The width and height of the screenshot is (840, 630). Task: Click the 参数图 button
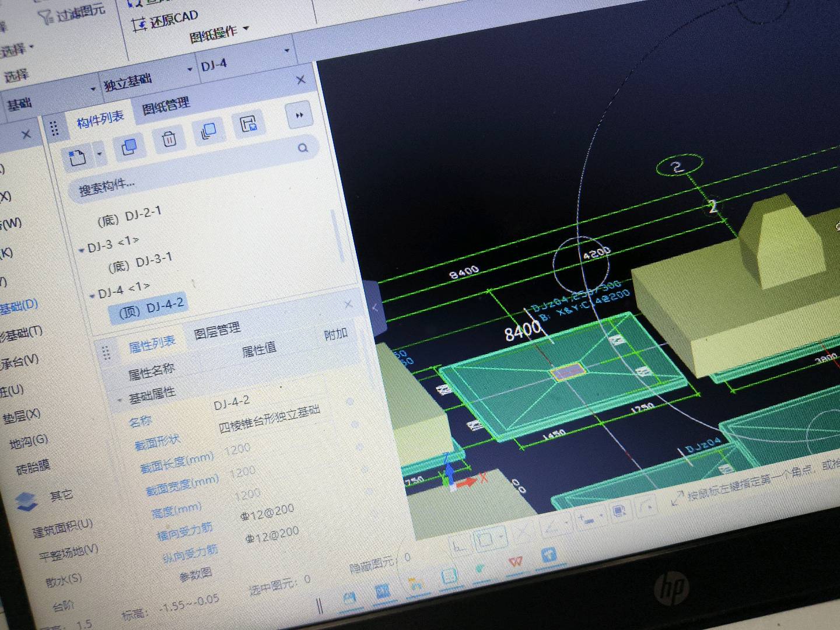point(195,575)
